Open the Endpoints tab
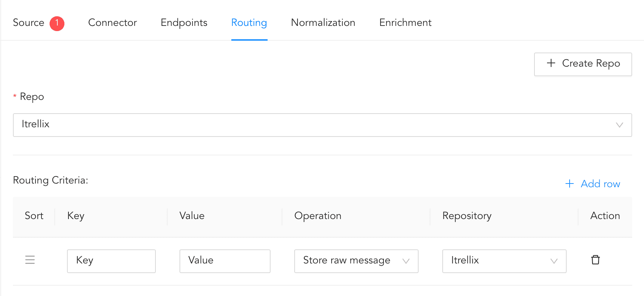Image resolution: width=644 pixels, height=296 pixels. [x=184, y=23]
